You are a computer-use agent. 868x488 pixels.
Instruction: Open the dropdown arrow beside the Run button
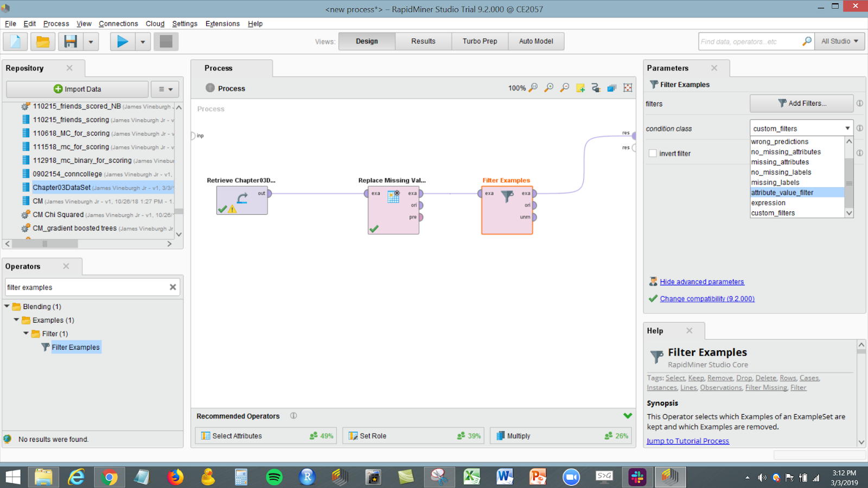coord(143,41)
